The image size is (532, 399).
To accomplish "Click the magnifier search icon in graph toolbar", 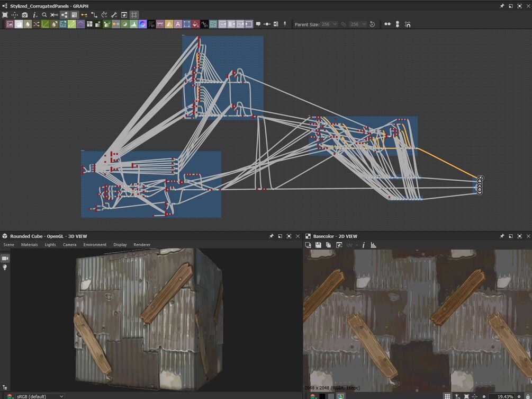I will click(x=44, y=15).
